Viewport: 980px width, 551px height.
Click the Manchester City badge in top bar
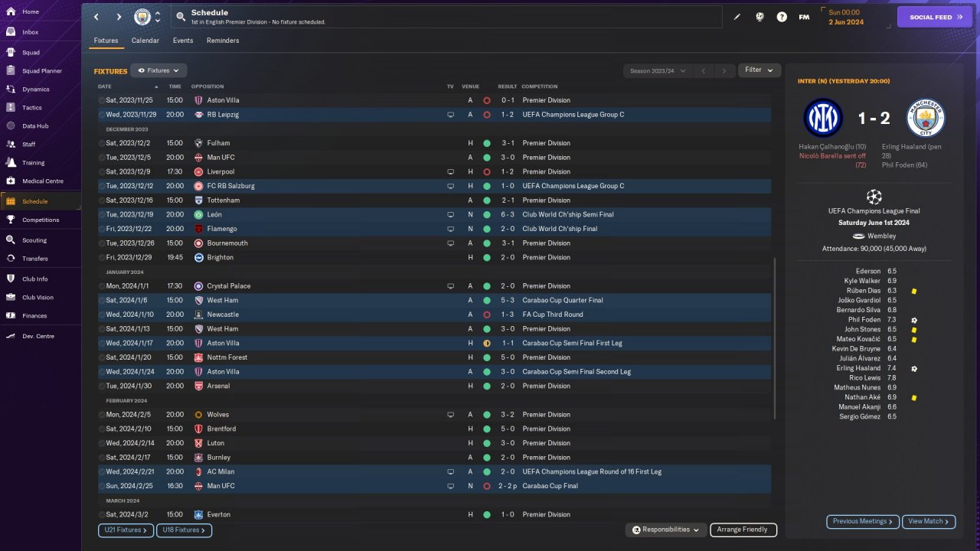point(142,17)
